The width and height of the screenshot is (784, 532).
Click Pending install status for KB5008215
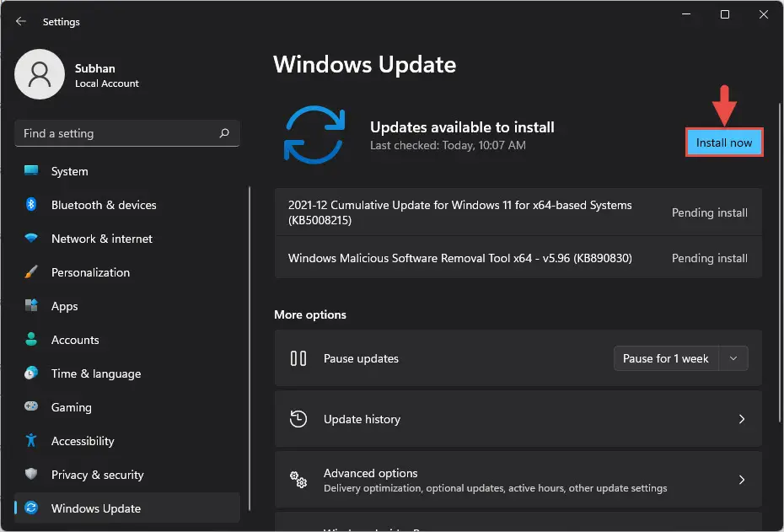(x=710, y=212)
